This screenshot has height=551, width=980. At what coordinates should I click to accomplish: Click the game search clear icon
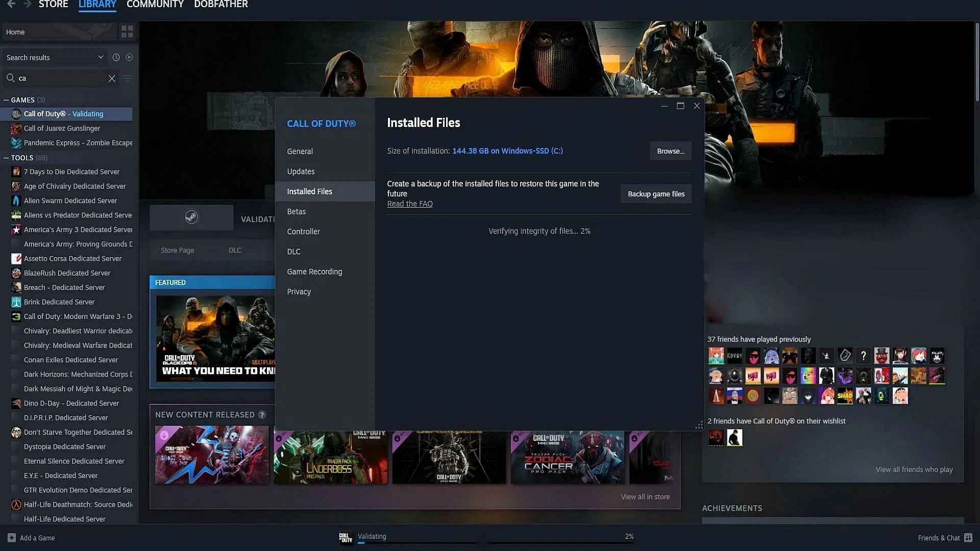pyautogui.click(x=112, y=78)
